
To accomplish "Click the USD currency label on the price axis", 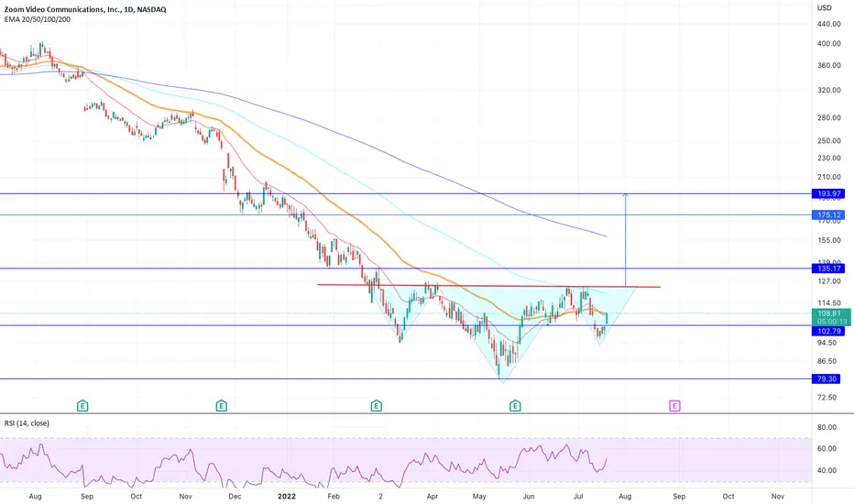I will (x=824, y=7).
